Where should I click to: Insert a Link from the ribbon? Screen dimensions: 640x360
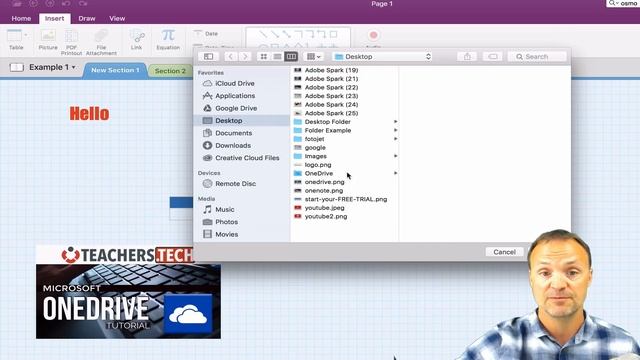[137, 40]
